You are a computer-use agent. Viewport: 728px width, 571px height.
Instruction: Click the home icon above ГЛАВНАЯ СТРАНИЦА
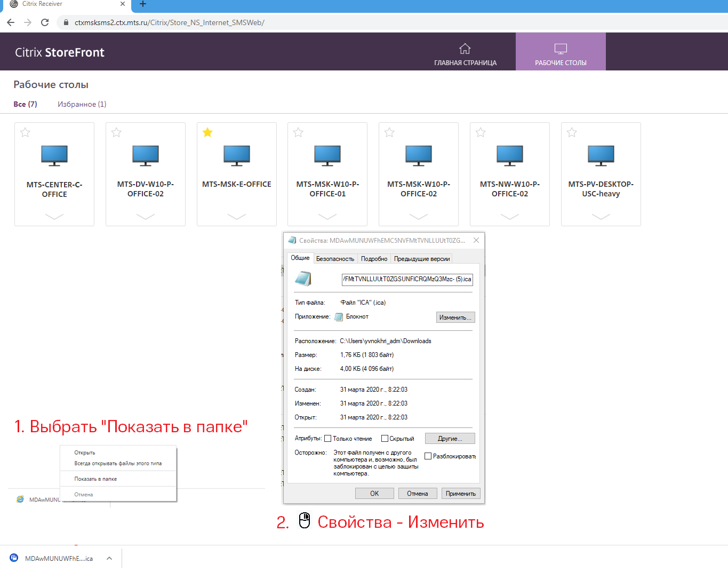(465, 49)
